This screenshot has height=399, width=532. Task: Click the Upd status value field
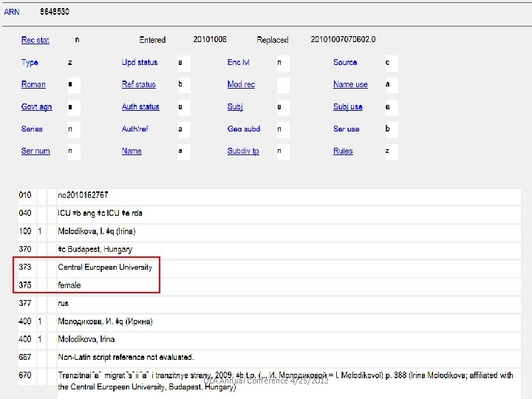183,63
